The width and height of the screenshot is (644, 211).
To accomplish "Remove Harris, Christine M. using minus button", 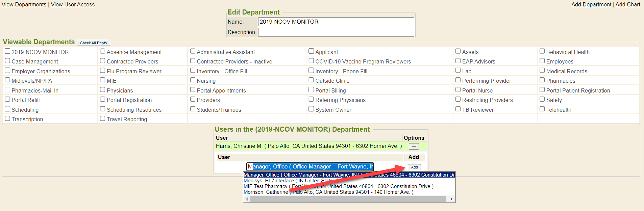I will coord(414,147).
